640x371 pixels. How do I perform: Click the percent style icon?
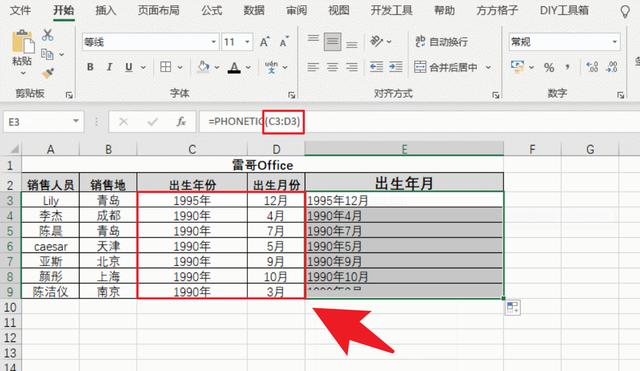click(549, 67)
